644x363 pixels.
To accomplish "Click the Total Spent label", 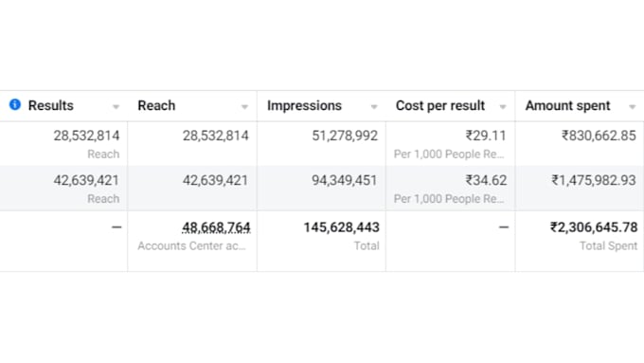I will [608, 245].
